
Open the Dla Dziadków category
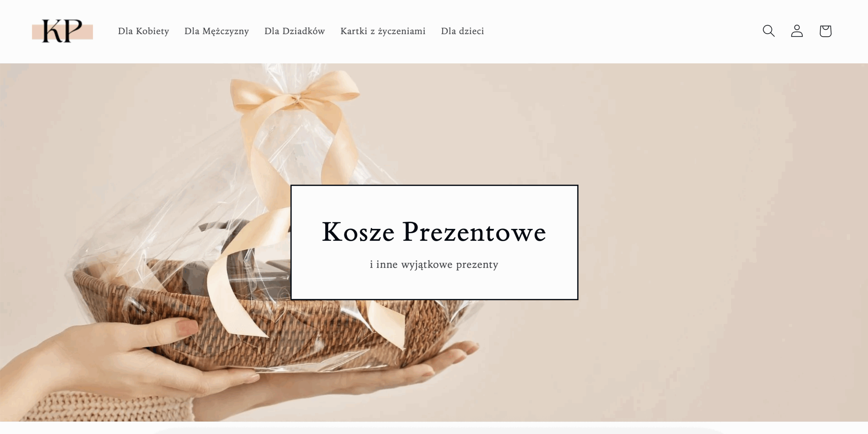(295, 31)
